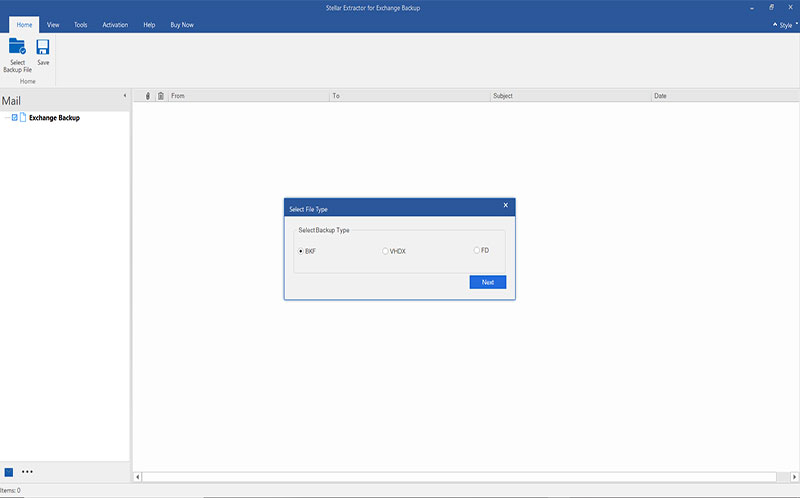This screenshot has height=498, width=800.
Task: Click the horizontal scrollbar right arrow
Action: tap(794, 477)
